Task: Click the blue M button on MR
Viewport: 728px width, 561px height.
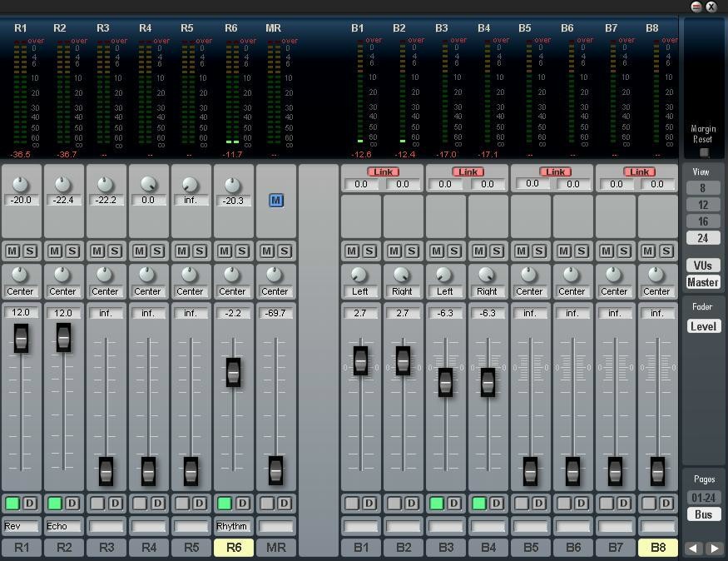Action: tap(275, 200)
